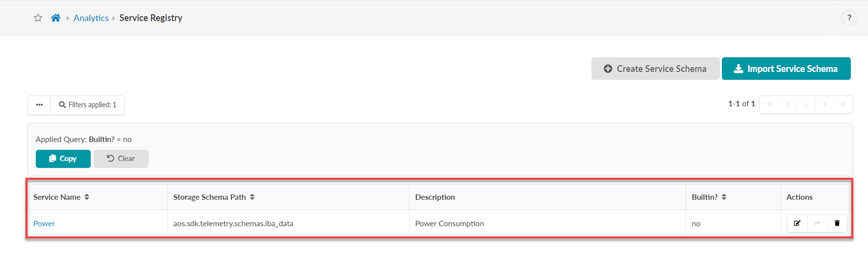This screenshot has width=868, height=259.
Task: Click the edit icon for Power service
Action: pos(797,223)
